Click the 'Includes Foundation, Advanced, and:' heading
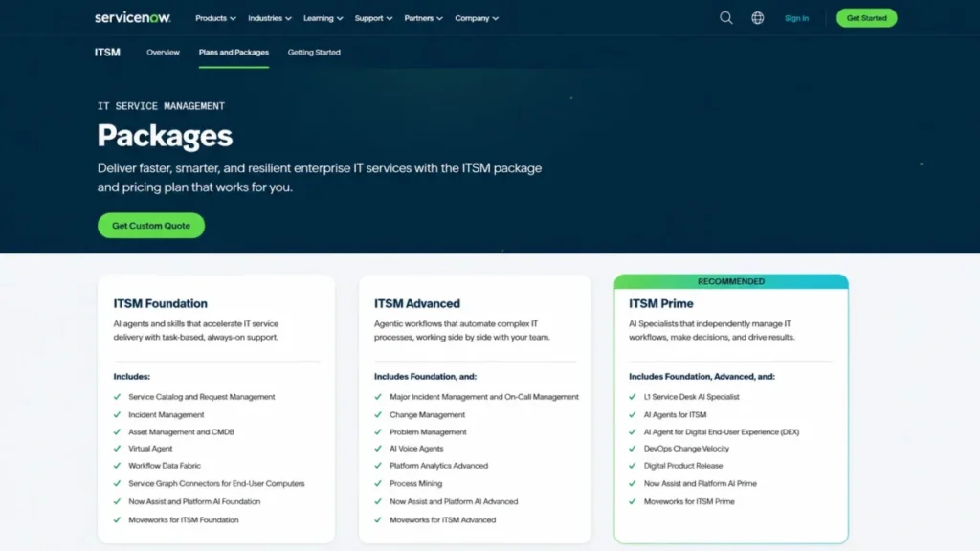Image resolution: width=980 pixels, height=551 pixels. (x=702, y=377)
